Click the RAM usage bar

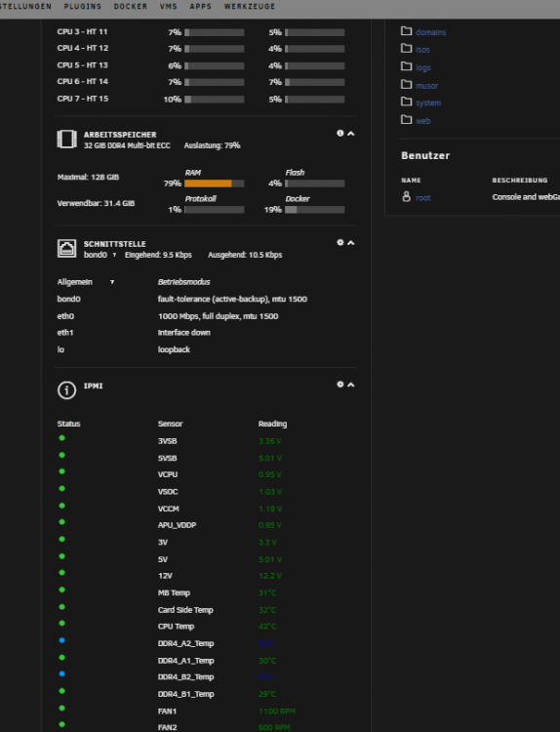pos(215,183)
